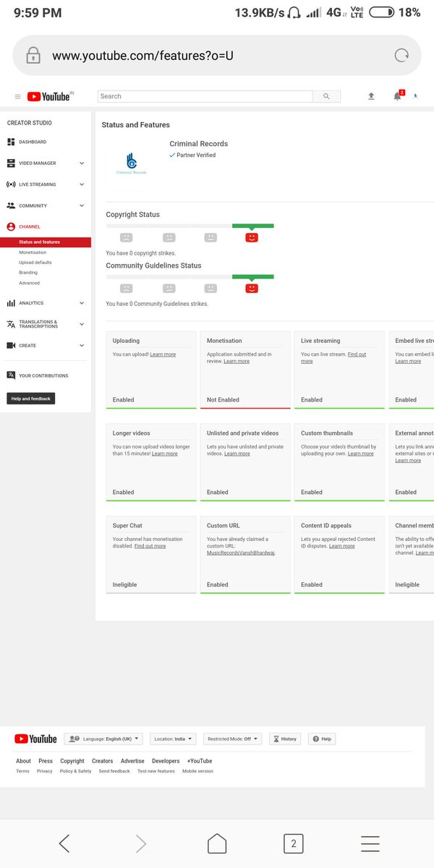Open the Privacy footer link
This screenshot has height=868, width=434.
(x=45, y=771)
